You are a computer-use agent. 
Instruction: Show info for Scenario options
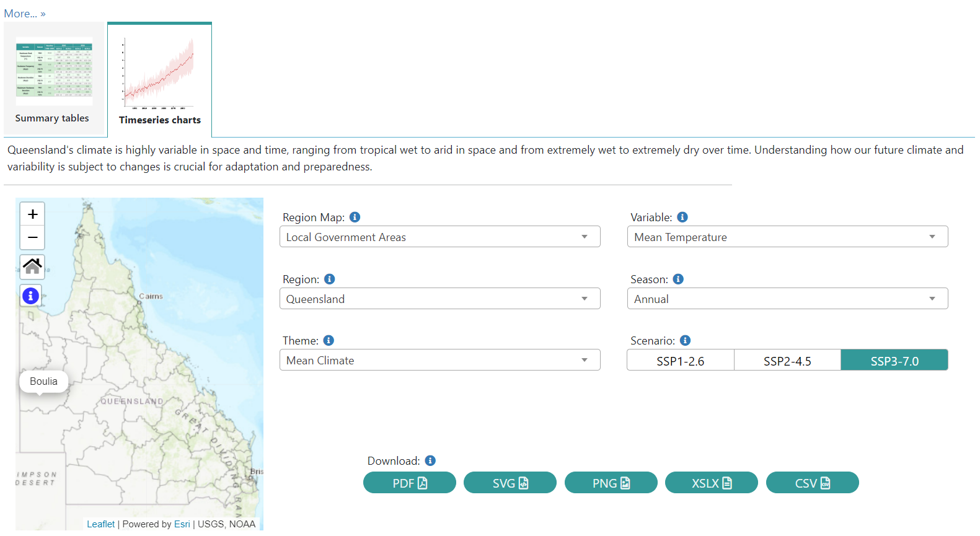[685, 340]
